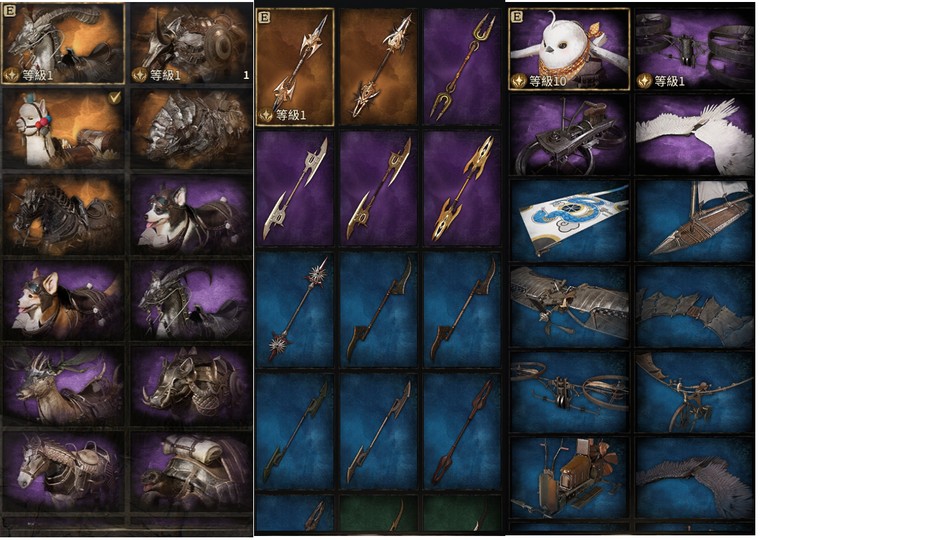The height and width of the screenshot is (540, 939).
Task: Choose the second orange ornate spear
Action: pyautogui.click(x=378, y=67)
